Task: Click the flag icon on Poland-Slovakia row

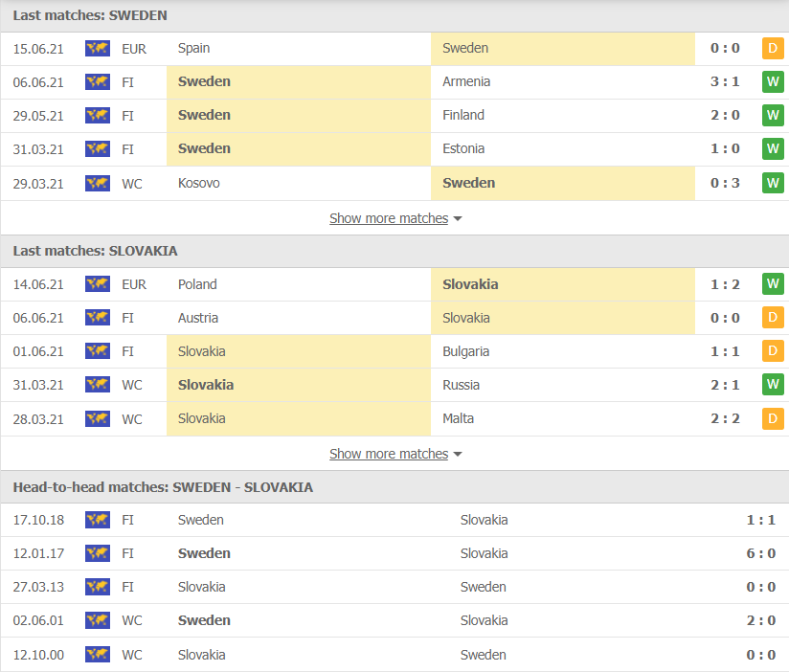Action: click(98, 284)
